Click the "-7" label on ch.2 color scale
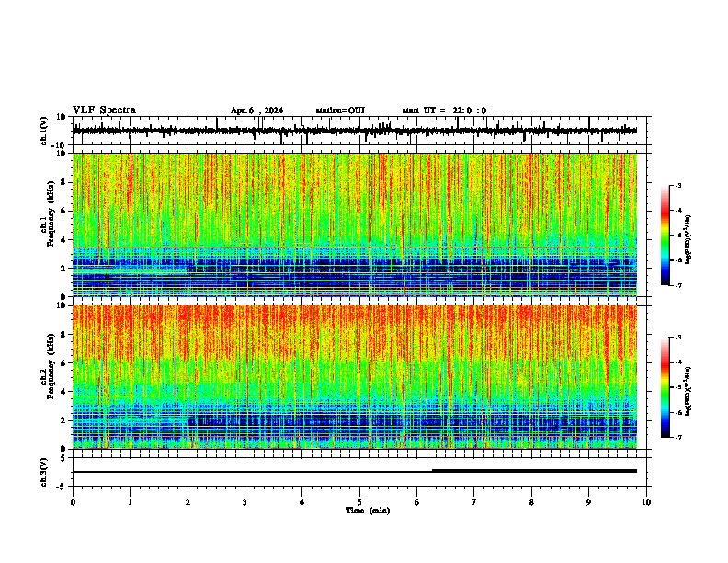The width and height of the screenshot is (728, 563). pyautogui.click(x=677, y=438)
